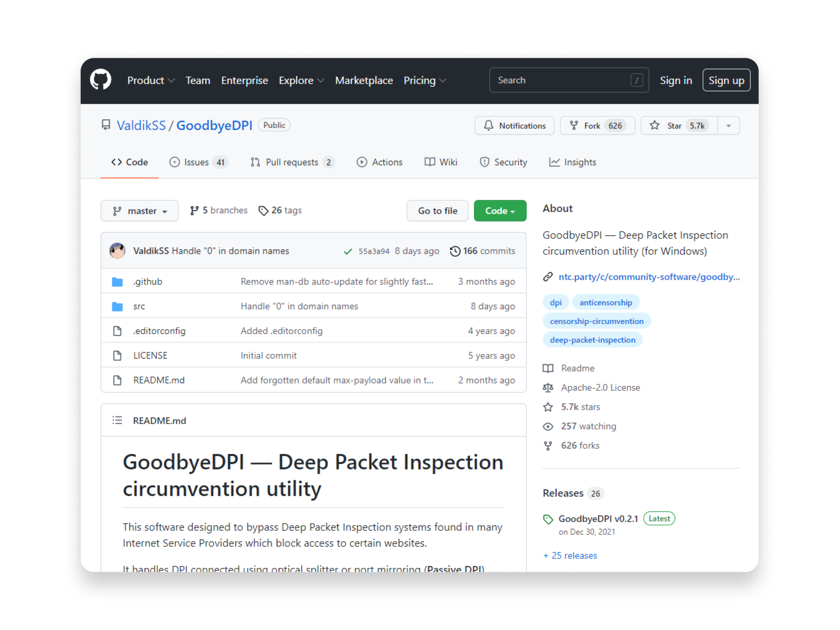Click the + 25 releases link
Viewport: 840px width, 630px height.
[570, 555]
